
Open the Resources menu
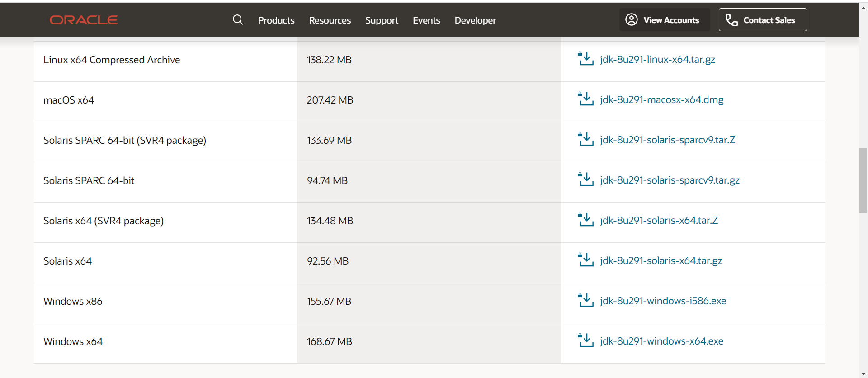pos(330,20)
